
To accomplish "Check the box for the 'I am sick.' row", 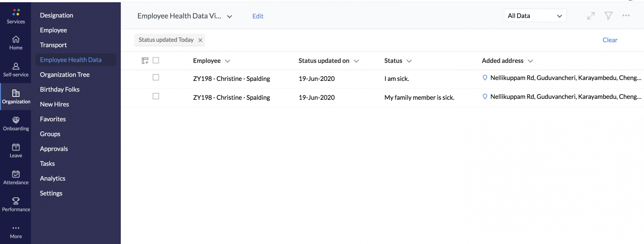I will (x=156, y=77).
